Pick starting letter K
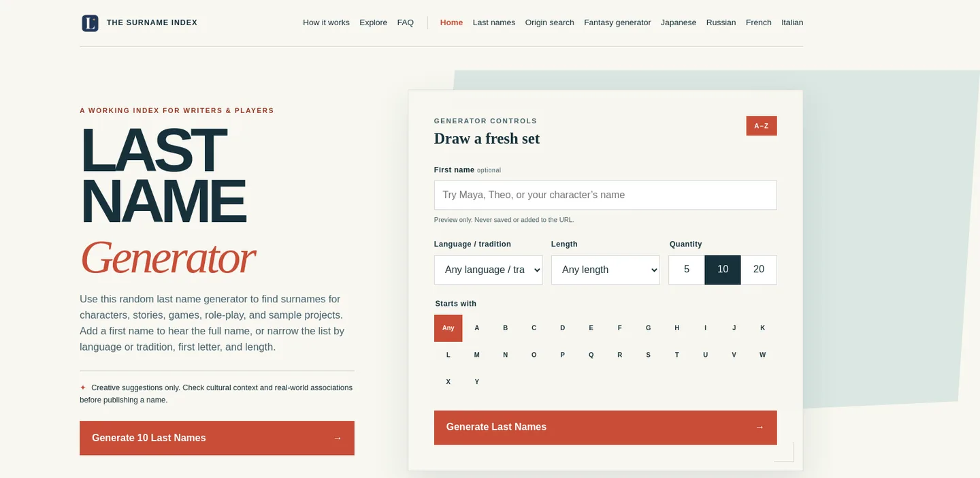The image size is (980, 478). pos(763,328)
